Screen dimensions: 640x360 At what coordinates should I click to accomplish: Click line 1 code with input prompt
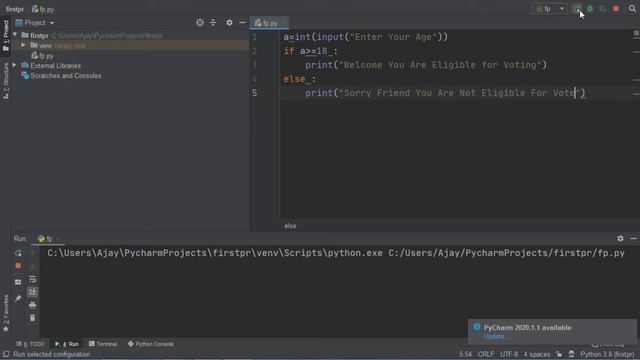tap(366, 37)
